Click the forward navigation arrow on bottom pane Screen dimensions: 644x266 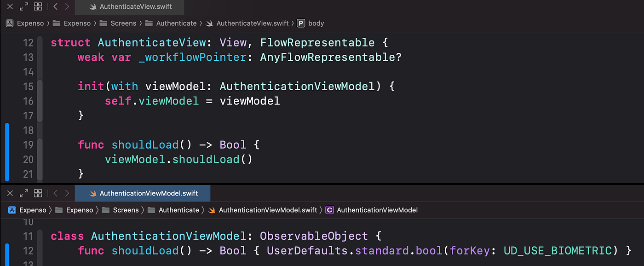[67, 193]
